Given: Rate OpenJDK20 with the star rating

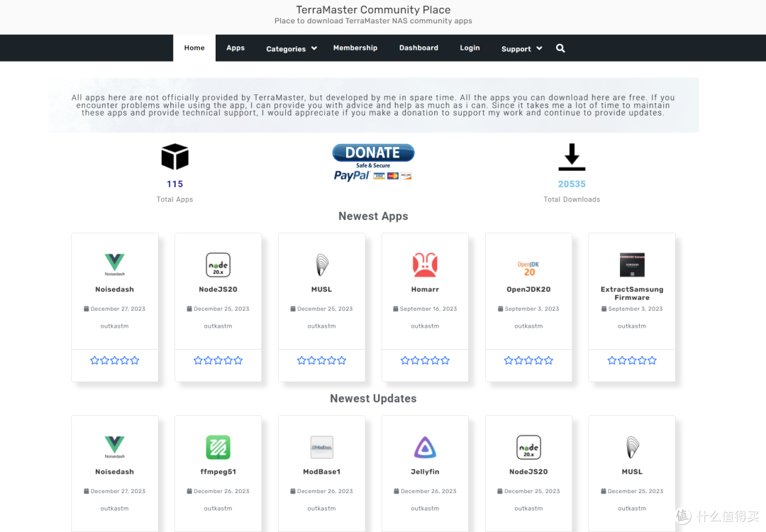Looking at the screenshot, I should click(528, 360).
